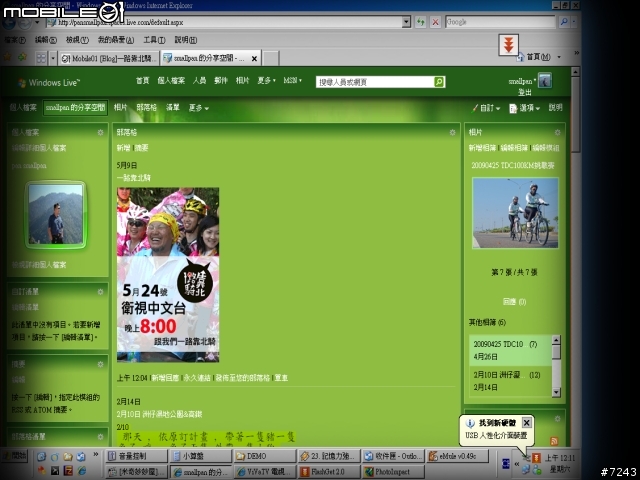Expand 更多 dropdown in the space navigation

click(x=198, y=108)
